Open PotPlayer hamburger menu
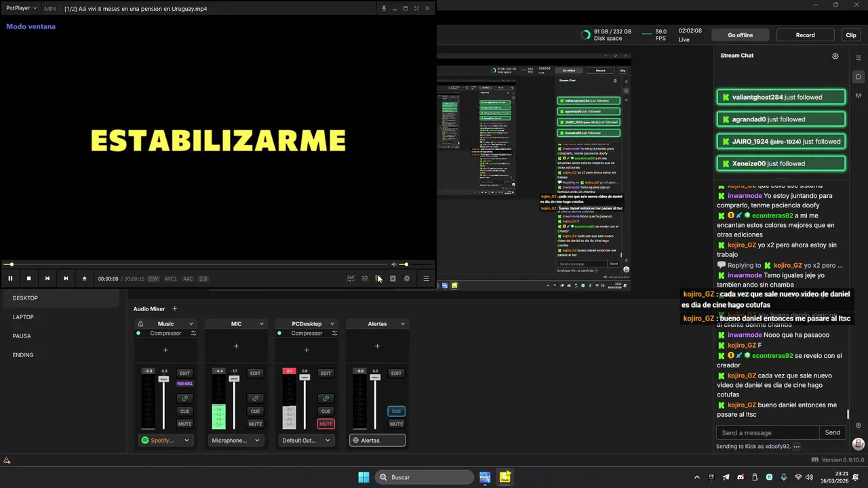Screen dimensions: 868x488 [426, 279]
